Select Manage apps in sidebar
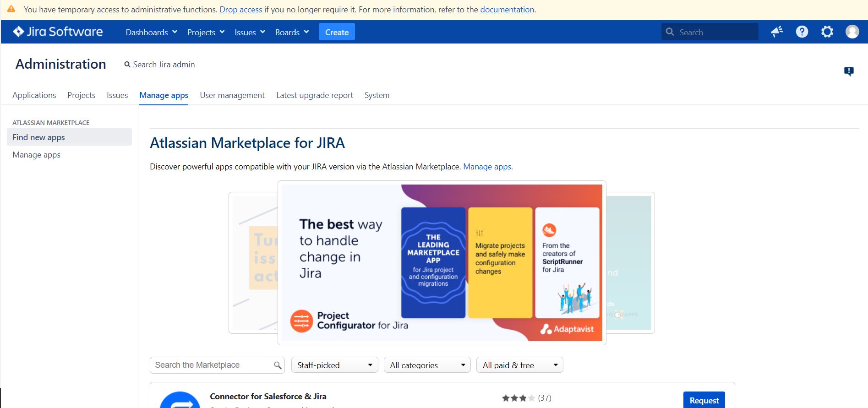 coord(36,155)
